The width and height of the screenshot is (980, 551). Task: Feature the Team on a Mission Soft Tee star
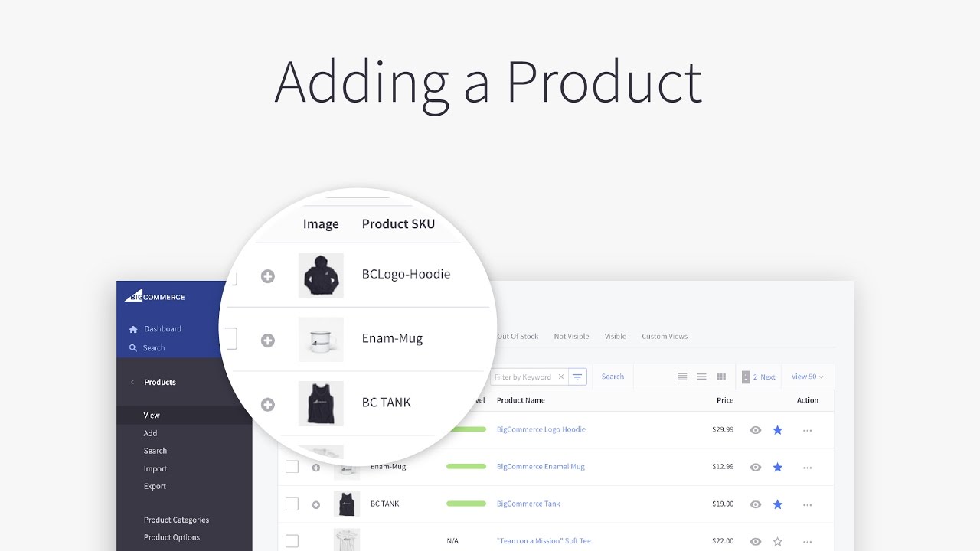pos(778,541)
